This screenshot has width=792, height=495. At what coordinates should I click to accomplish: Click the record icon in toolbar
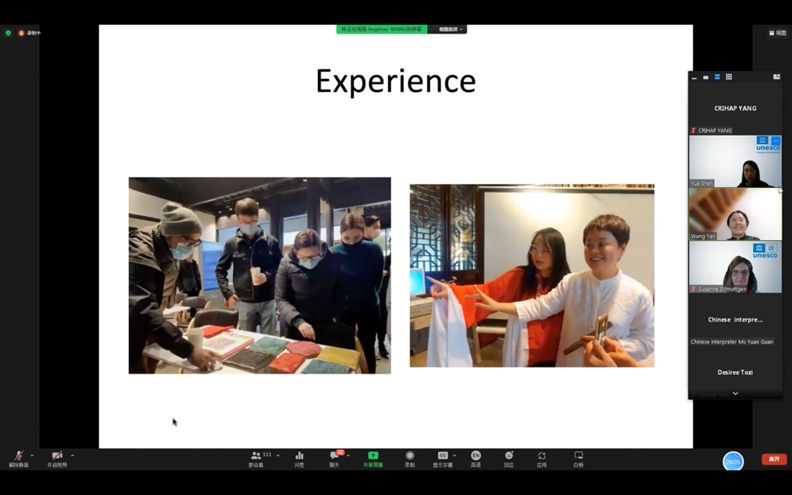[x=410, y=459]
